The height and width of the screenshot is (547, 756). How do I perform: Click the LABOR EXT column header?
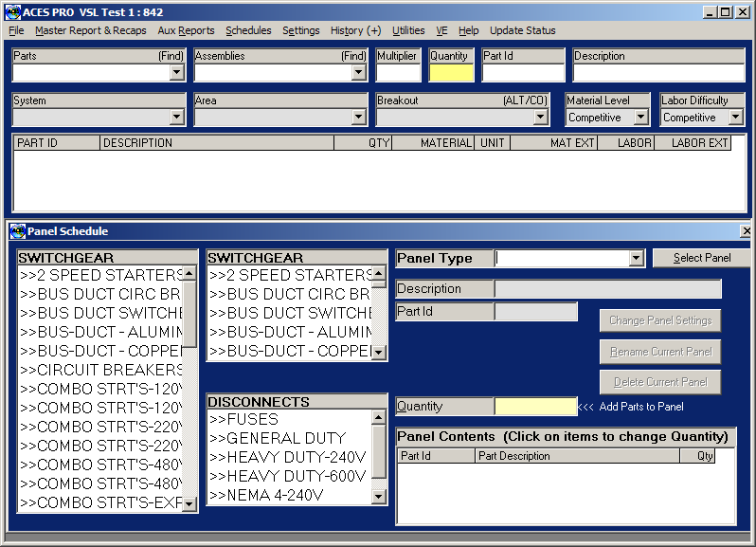pos(693,143)
